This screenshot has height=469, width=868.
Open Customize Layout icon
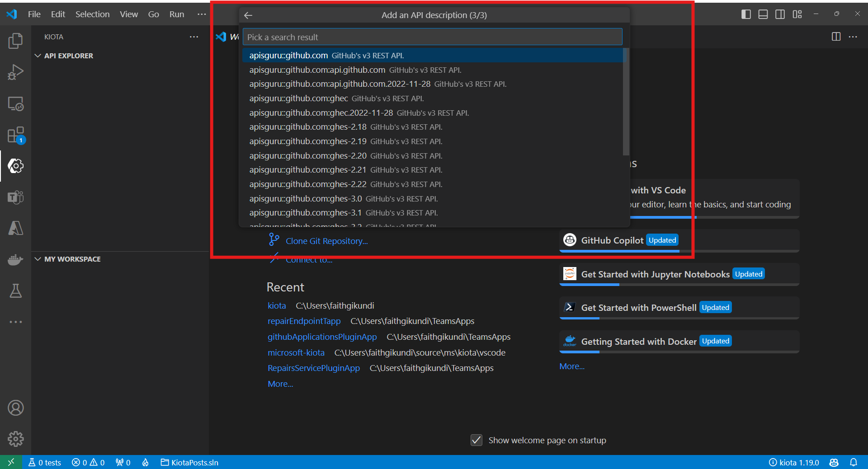pyautogui.click(x=797, y=14)
